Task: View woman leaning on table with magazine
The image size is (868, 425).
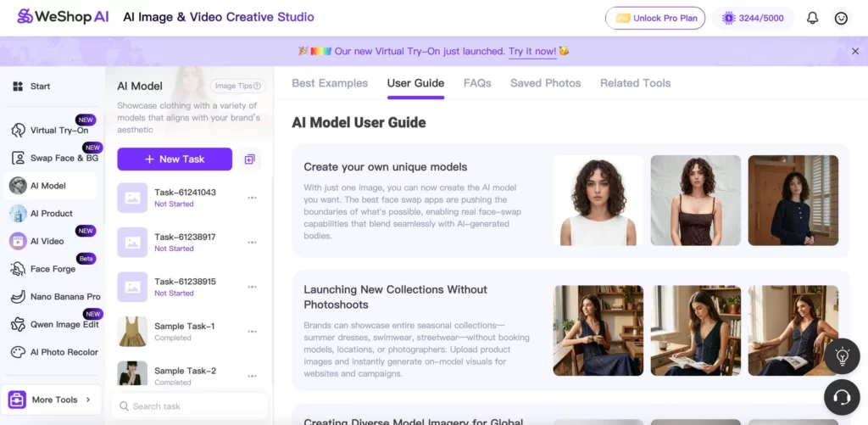Action: [x=793, y=330]
